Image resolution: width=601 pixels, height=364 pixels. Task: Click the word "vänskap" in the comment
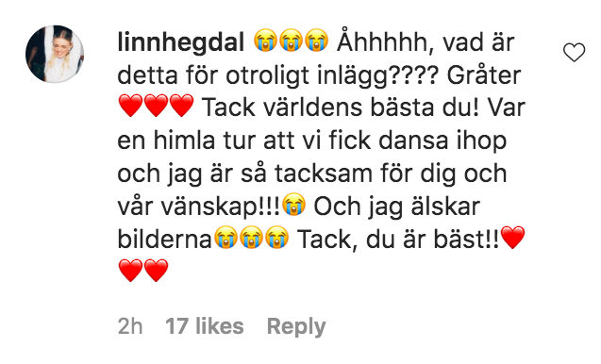point(209,207)
